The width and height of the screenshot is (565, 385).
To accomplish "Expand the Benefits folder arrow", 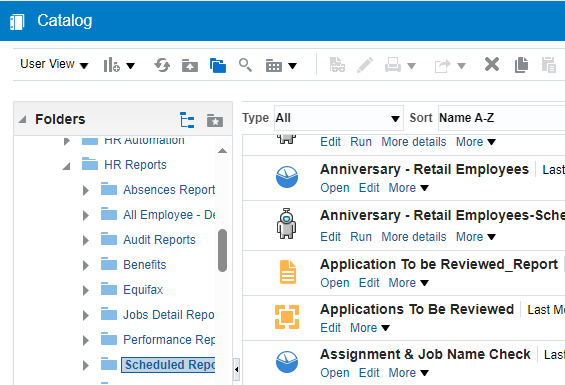I will [x=86, y=265].
